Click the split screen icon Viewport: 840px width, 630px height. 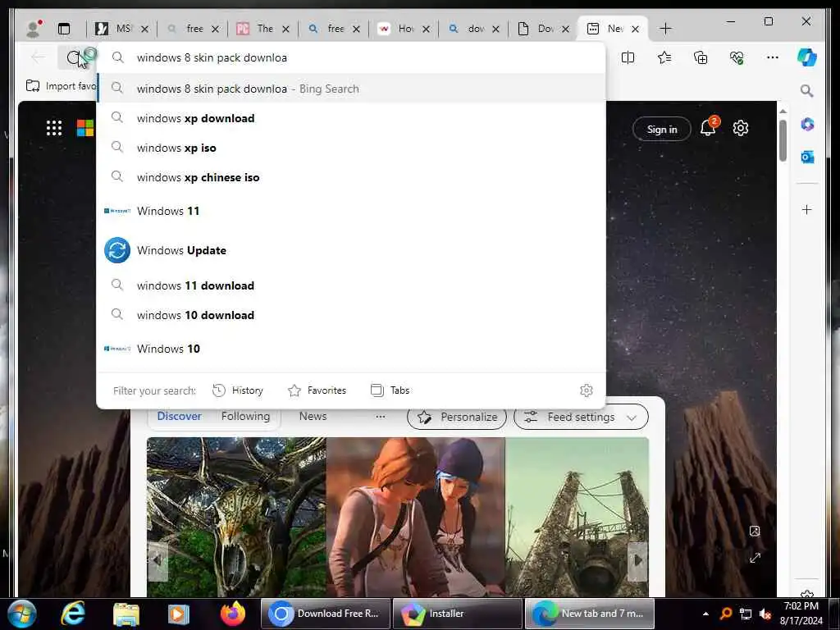pos(628,57)
